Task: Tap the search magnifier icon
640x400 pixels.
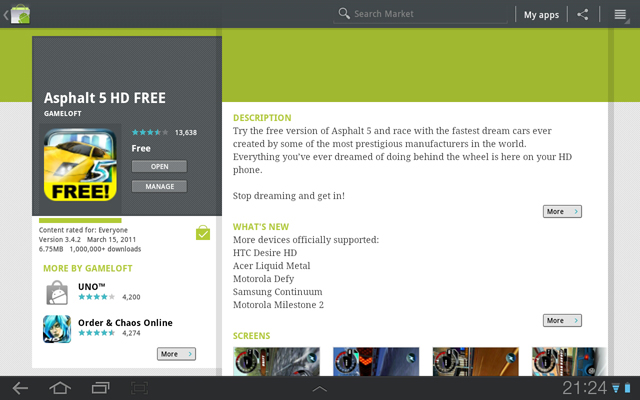Action: pos(344,13)
